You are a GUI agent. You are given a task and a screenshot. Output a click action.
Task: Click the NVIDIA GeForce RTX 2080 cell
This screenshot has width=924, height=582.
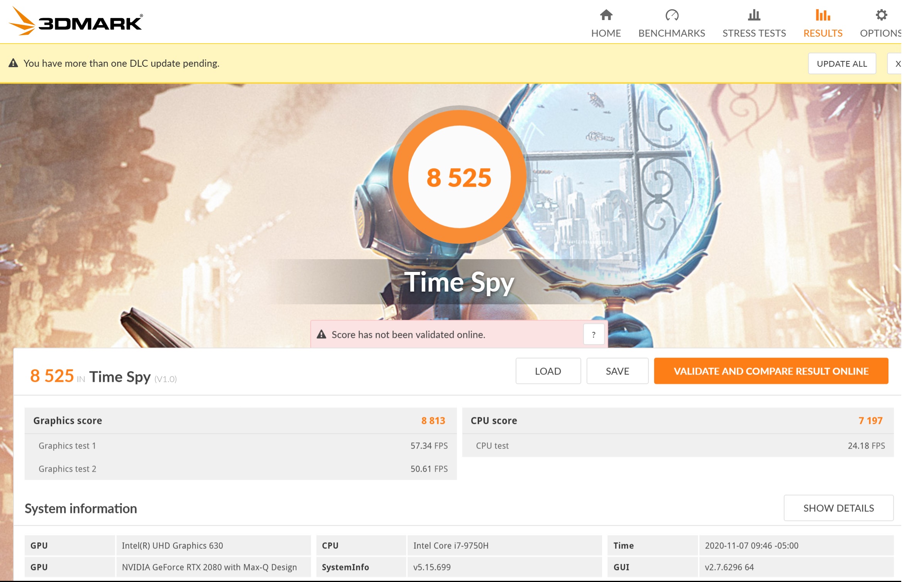[213, 567]
